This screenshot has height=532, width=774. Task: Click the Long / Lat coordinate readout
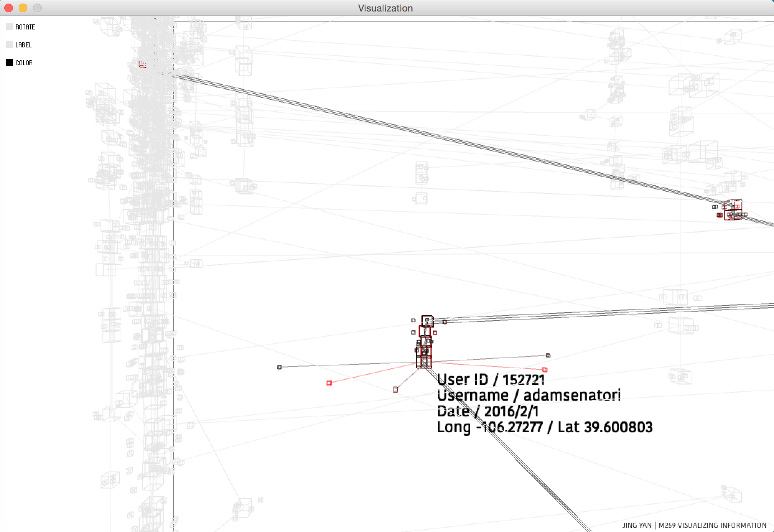point(544,427)
